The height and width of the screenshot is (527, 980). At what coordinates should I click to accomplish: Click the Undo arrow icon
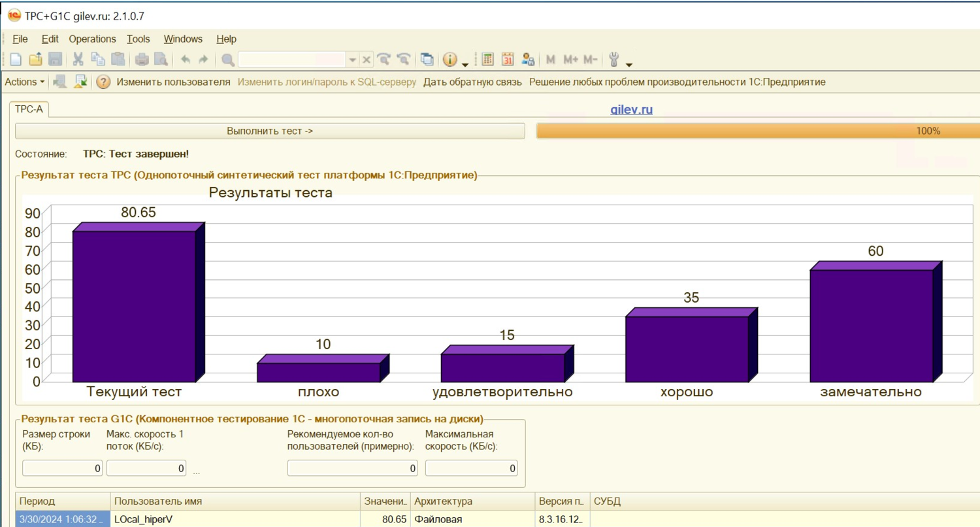185,59
